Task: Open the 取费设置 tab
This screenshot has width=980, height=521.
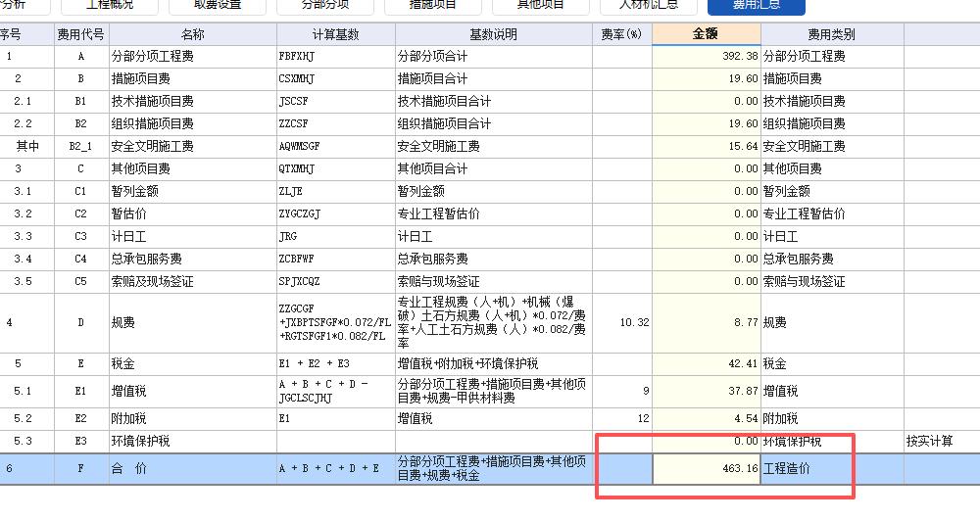Action: pos(218,6)
